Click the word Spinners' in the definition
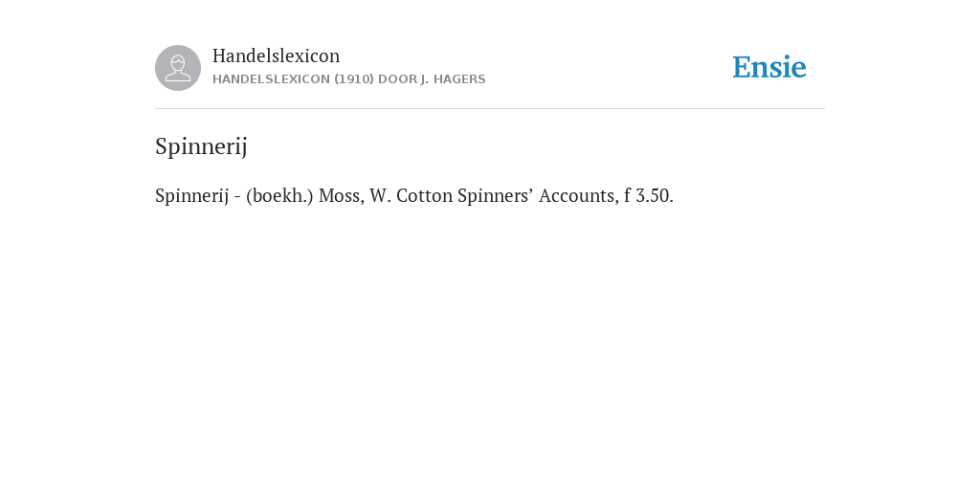Screen dimensions: 980x490 (x=496, y=195)
